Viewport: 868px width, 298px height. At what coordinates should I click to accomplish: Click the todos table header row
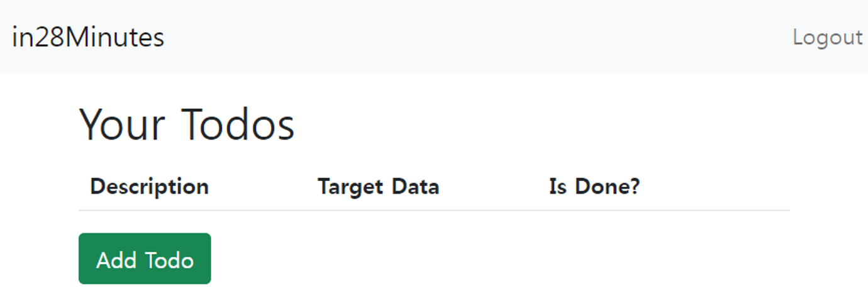tap(434, 187)
